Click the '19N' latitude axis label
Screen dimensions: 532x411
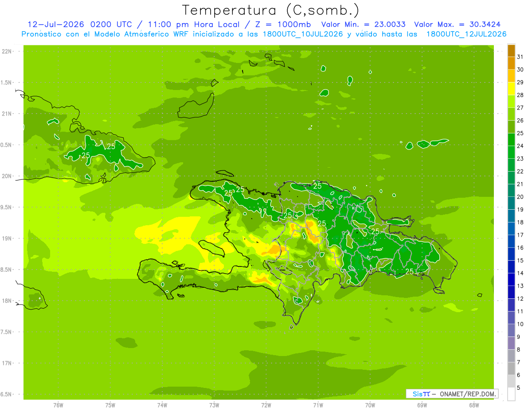point(7,239)
